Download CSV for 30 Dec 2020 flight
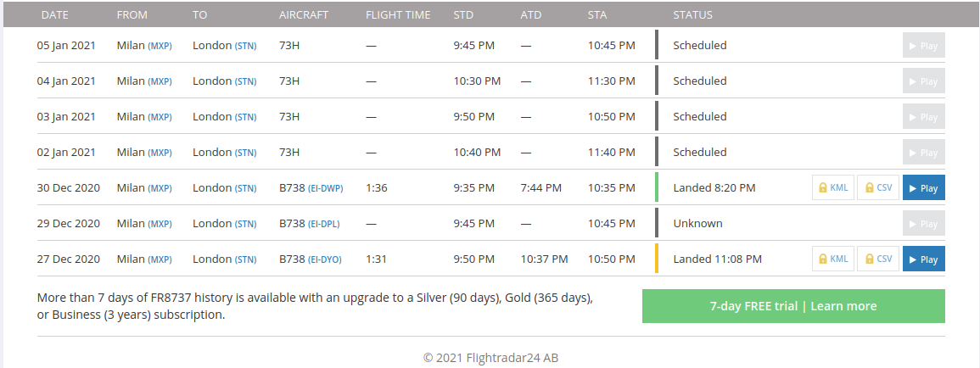This screenshot has height=368, width=980. 877,187
